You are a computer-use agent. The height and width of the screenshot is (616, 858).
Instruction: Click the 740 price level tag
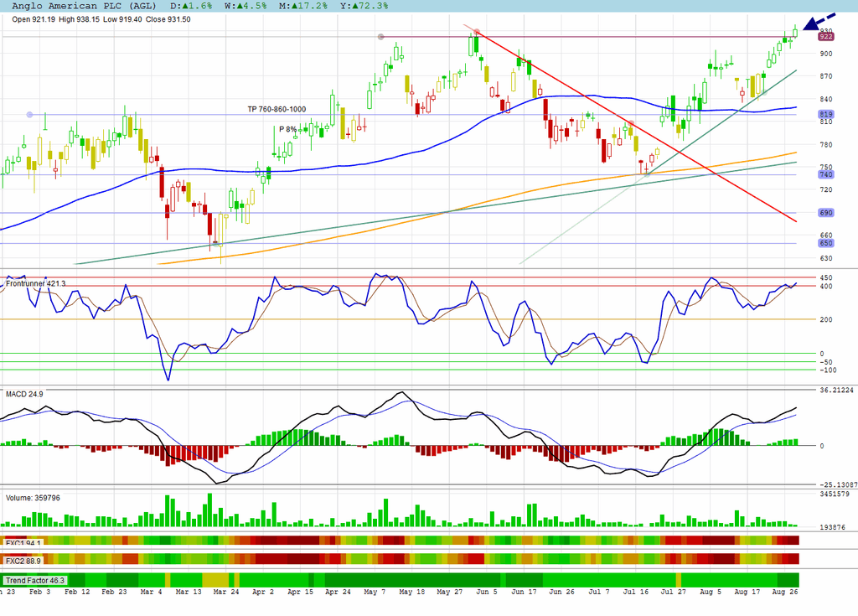[x=825, y=174]
